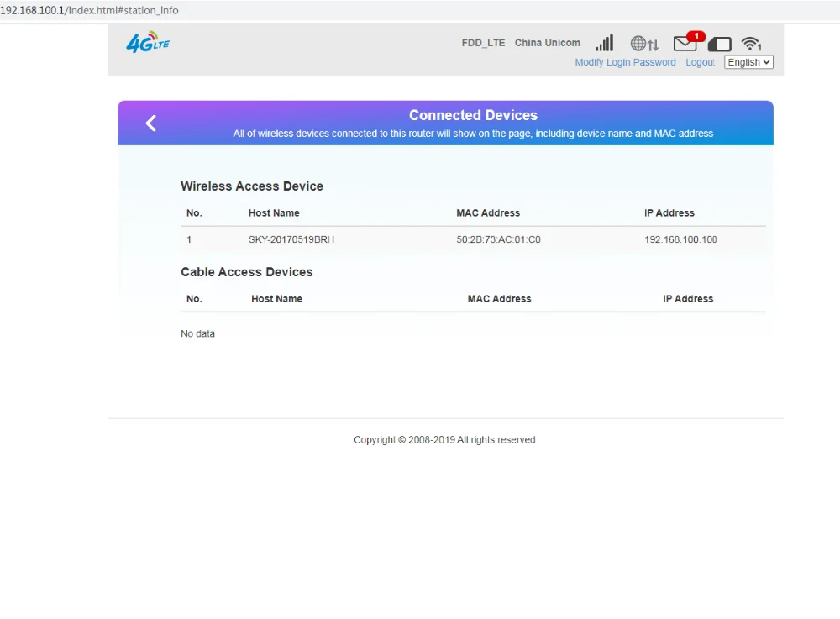Click MAC Address header in cable table
Image resolution: width=840 pixels, height=619 pixels.
click(499, 299)
